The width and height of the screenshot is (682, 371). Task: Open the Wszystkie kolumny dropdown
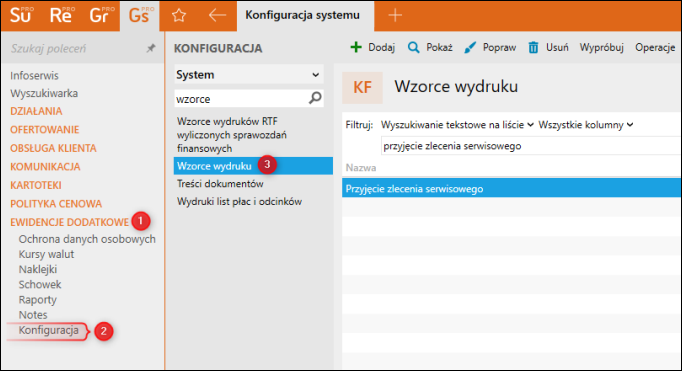tap(585, 125)
